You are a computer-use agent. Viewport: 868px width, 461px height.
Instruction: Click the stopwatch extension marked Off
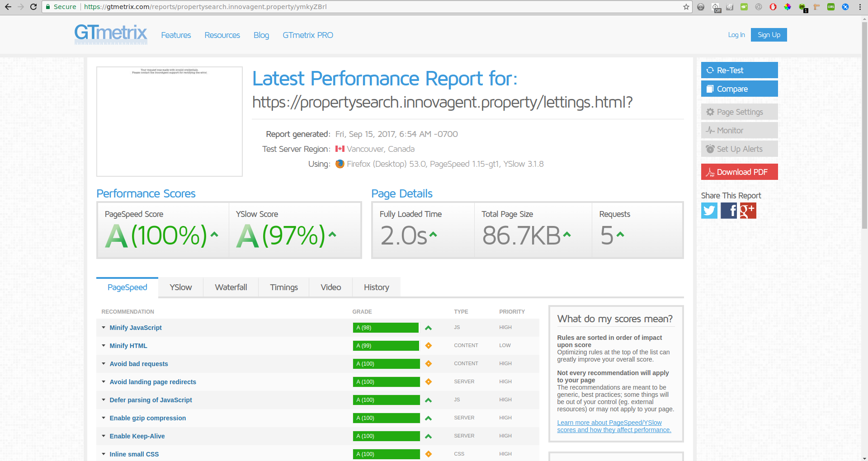click(716, 7)
